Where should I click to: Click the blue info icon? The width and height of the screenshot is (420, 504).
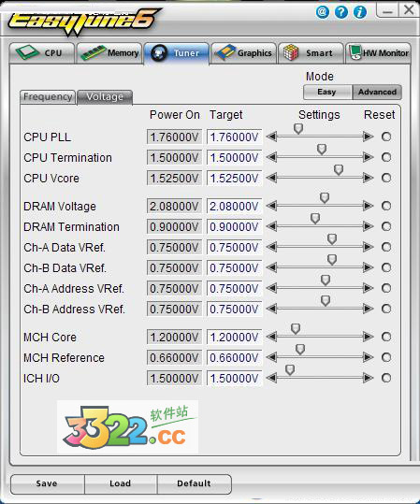360,12
